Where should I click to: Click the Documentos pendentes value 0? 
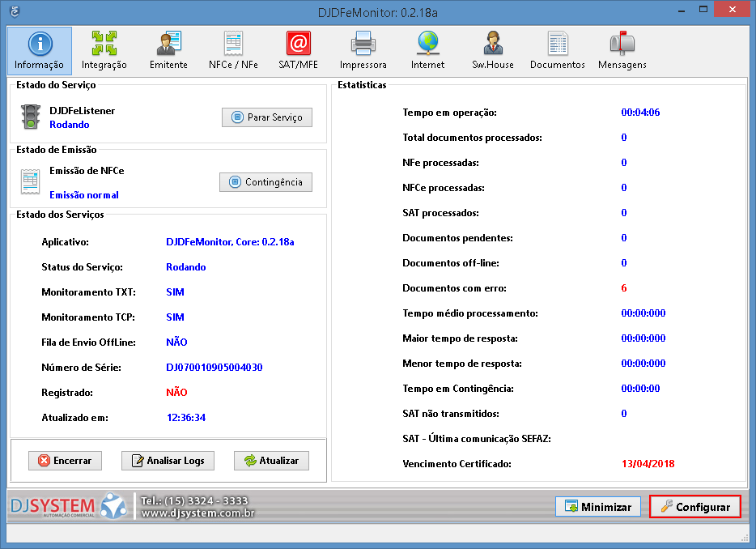coord(624,238)
